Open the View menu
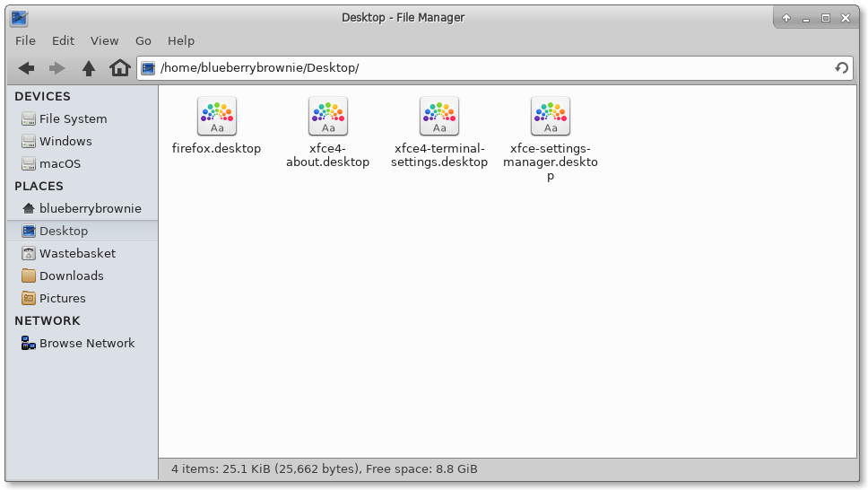 (x=105, y=41)
